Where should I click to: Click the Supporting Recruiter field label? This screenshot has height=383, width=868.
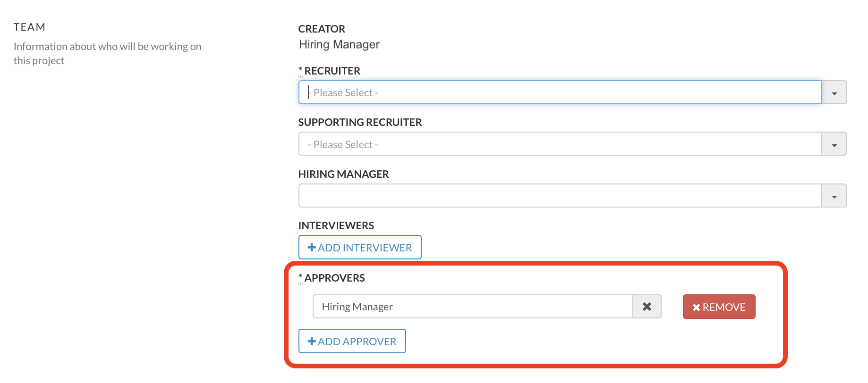pos(360,122)
